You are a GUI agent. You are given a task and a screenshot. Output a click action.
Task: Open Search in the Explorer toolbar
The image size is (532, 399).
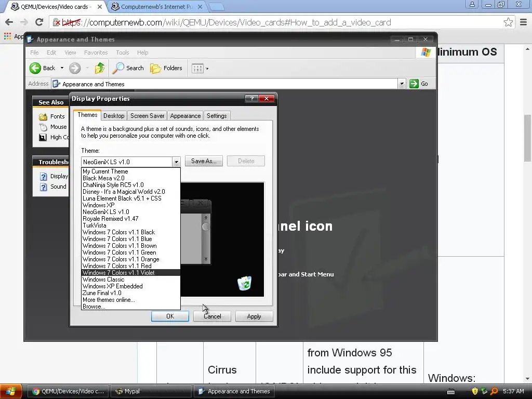click(x=128, y=68)
